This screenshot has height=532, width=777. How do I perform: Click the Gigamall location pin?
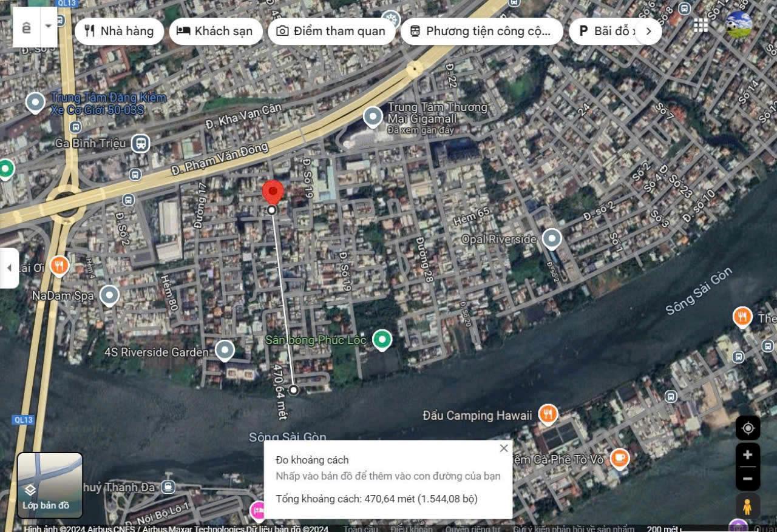(x=373, y=116)
